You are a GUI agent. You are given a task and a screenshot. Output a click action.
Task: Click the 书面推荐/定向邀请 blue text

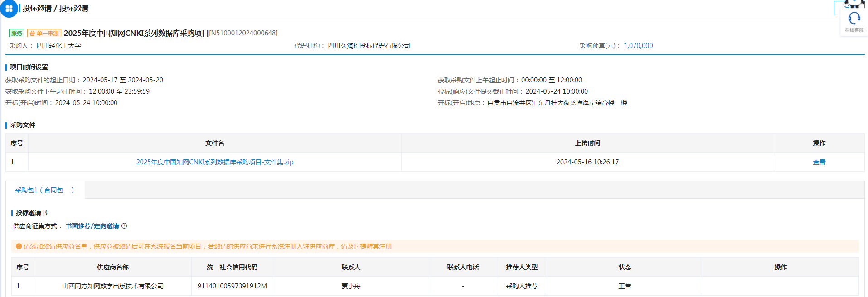92,226
